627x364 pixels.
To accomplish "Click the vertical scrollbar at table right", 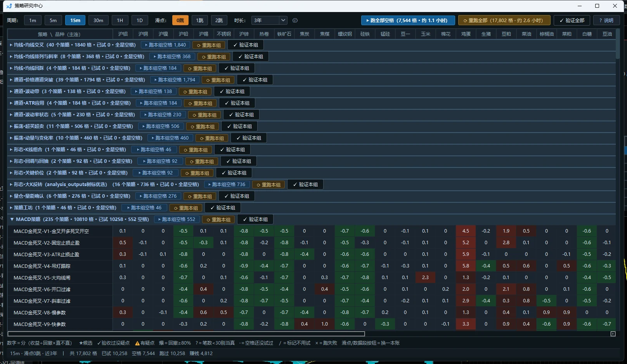I will point(618,44).
